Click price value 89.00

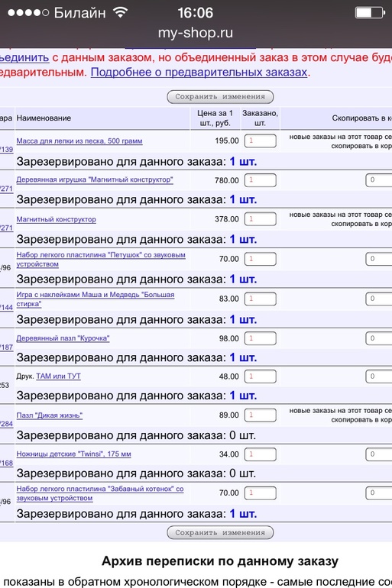coord(229,415)
